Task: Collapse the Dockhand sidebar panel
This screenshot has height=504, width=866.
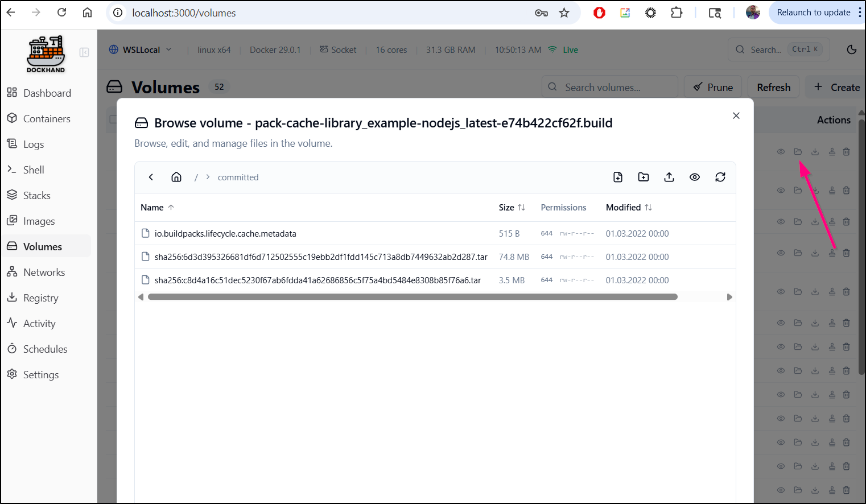Action: click(84, 52)
